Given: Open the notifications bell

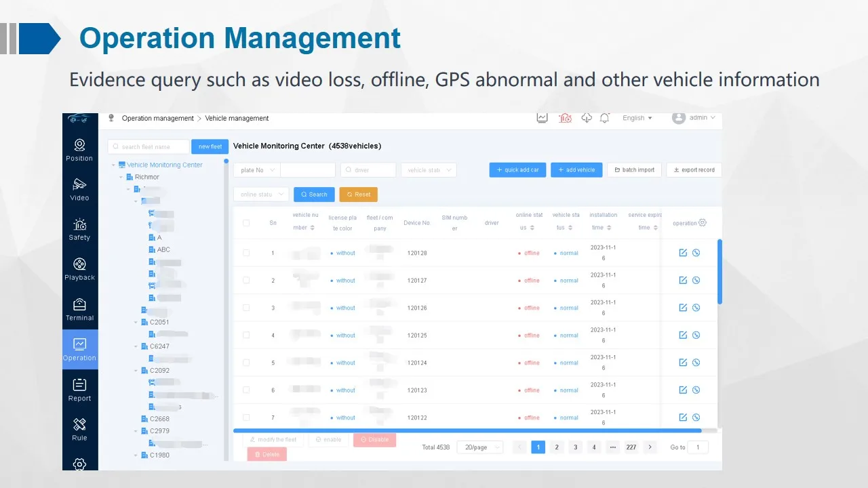Looking at the screenshot, I should click(x=605, y=118).
